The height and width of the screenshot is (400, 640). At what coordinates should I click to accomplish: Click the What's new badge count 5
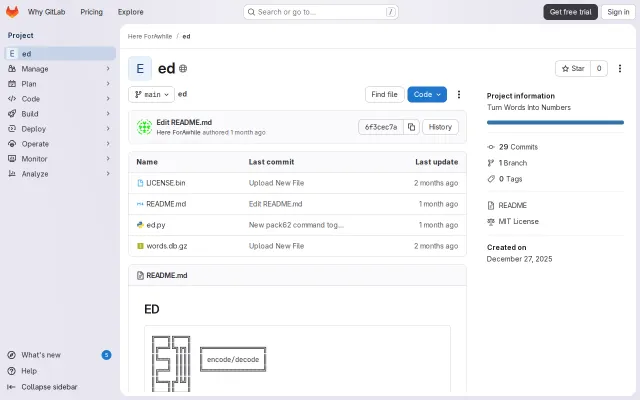(106, 355)
